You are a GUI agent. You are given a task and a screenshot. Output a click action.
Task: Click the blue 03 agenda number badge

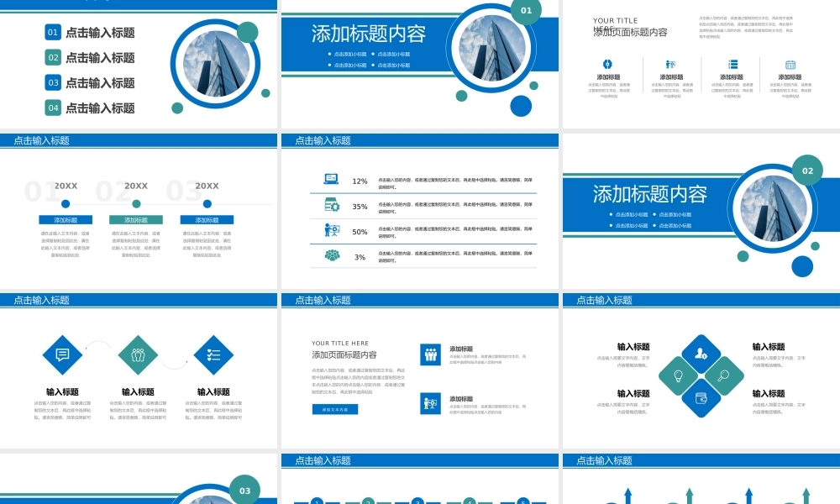[53, 82]
